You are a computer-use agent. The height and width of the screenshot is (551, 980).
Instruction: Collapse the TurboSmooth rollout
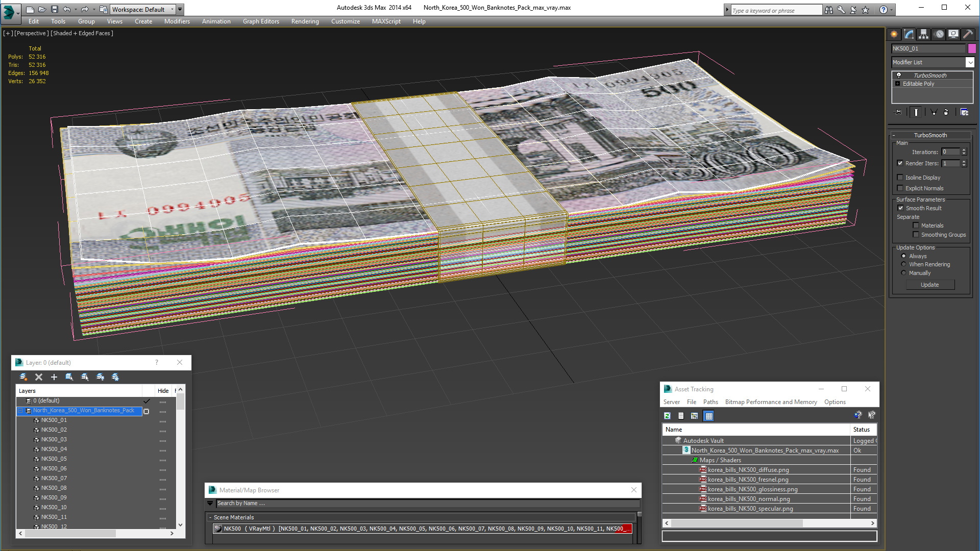(930, 135)
